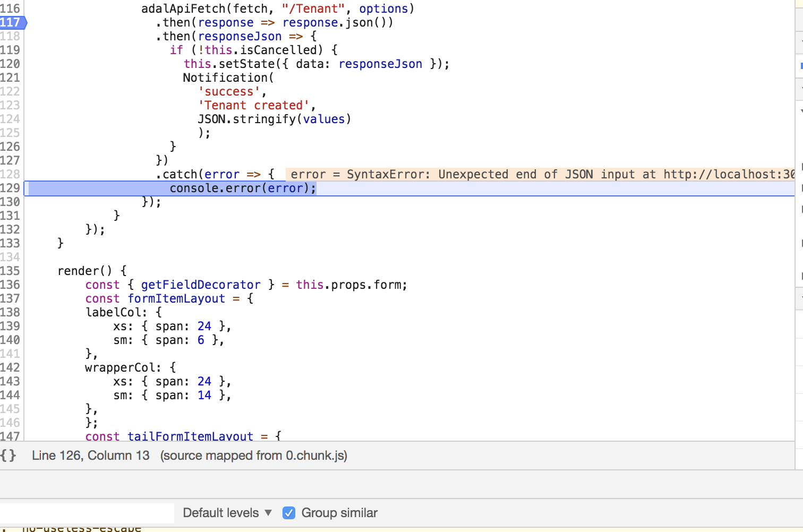Click the Tenant created string on line 123
This screenshot has height=532, width=803.
[x=253, y=105]
